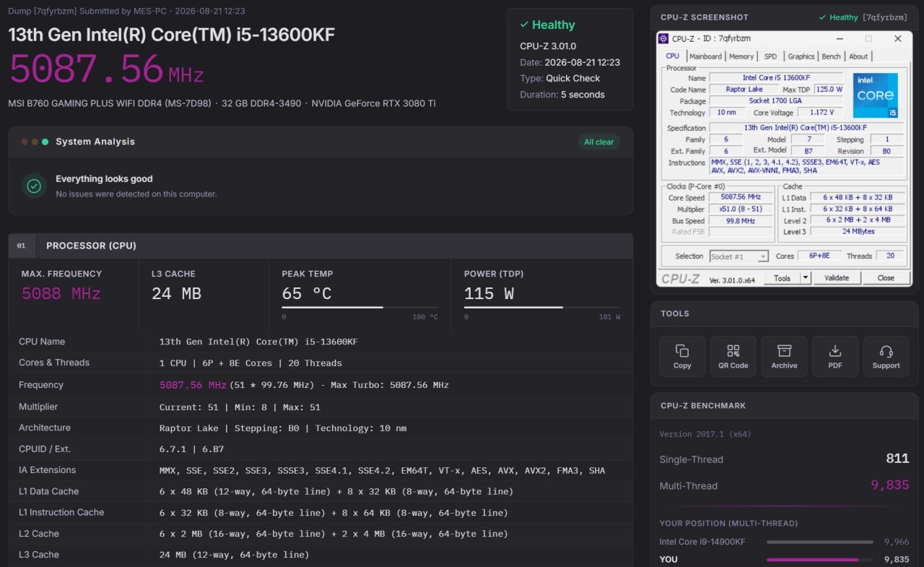Screen dimensions: 924x567
Task: Click the All clear badge
Action: (x=598, y=142)
